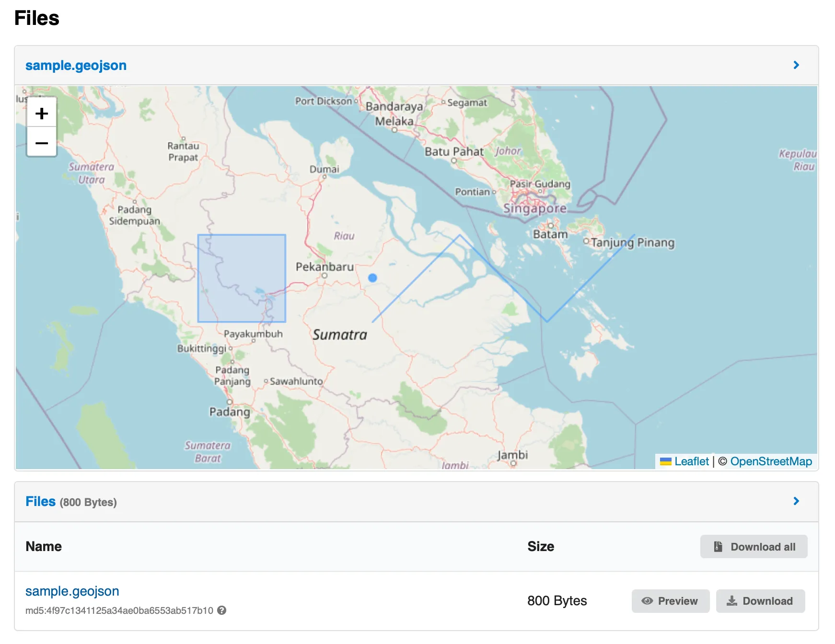Click the md5 checksum text
The image size is (835, 644).
click(119, 610)
